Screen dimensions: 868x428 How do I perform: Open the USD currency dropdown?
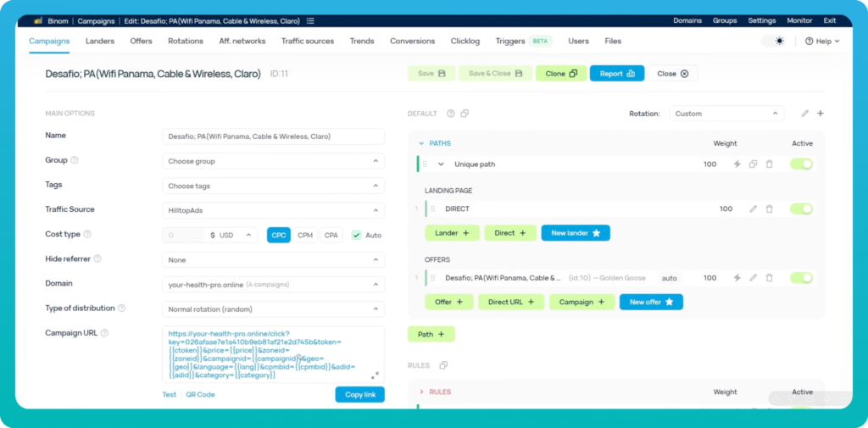[x=231, y=235]
